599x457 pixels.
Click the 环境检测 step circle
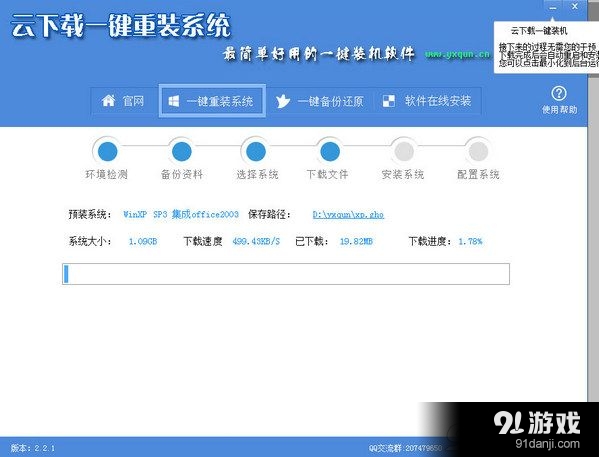click(x=107, y=151)
